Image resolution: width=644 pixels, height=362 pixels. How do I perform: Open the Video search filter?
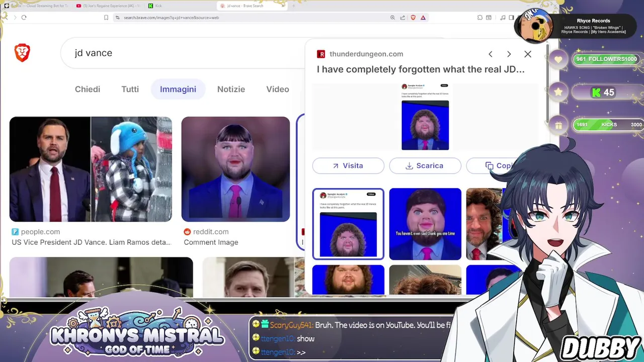point(278,89)
